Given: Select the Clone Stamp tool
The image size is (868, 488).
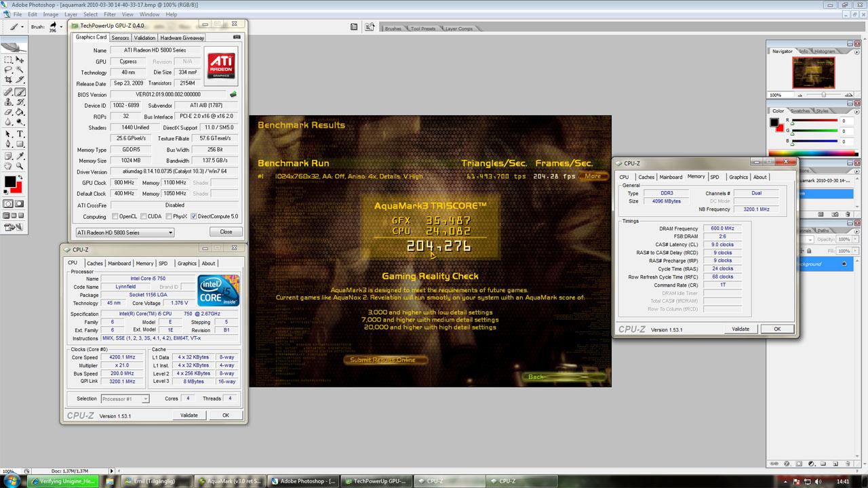Looking at the screenshot, I should (8, 102).
